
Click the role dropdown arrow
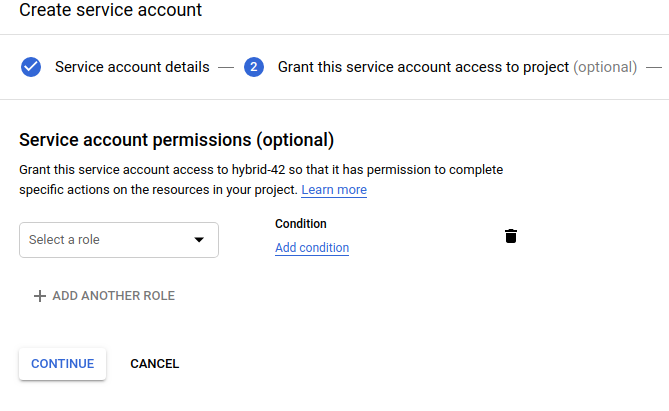click(198, 240)
